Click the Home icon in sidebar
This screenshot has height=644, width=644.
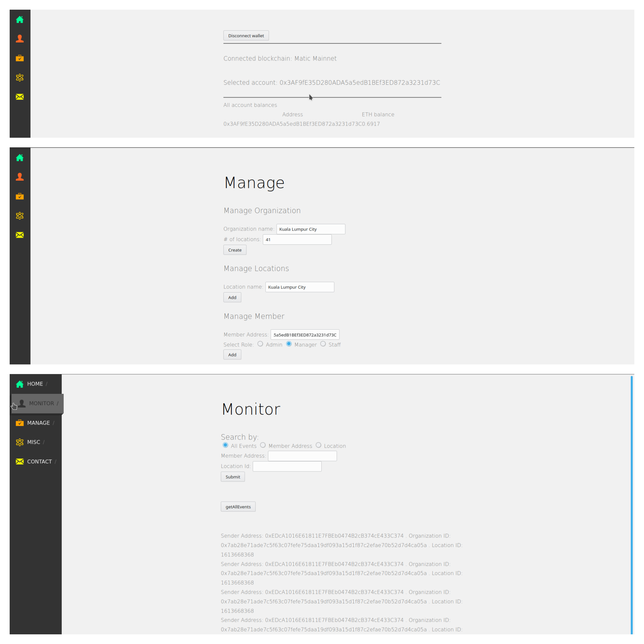pos(19,19)
